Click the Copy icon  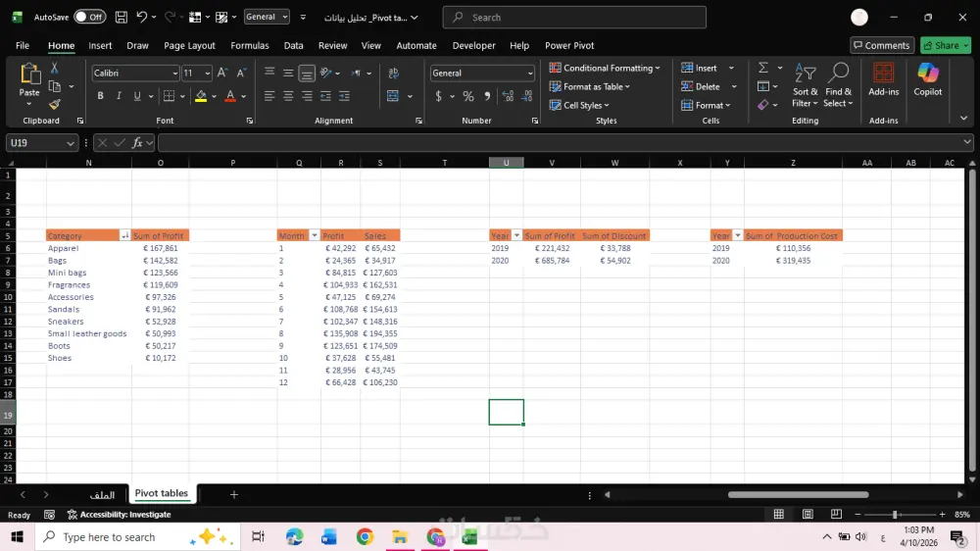click(x=55, y=86)
